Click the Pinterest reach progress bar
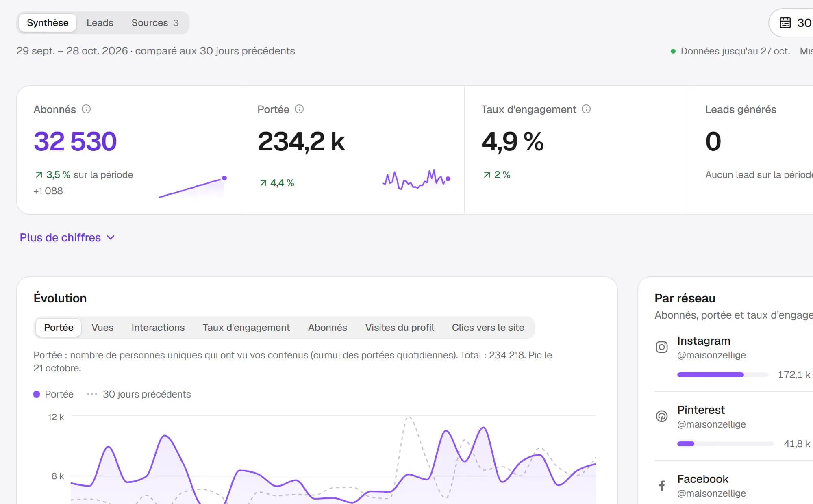This screenshot has height=504, width=813. (726, 444)
